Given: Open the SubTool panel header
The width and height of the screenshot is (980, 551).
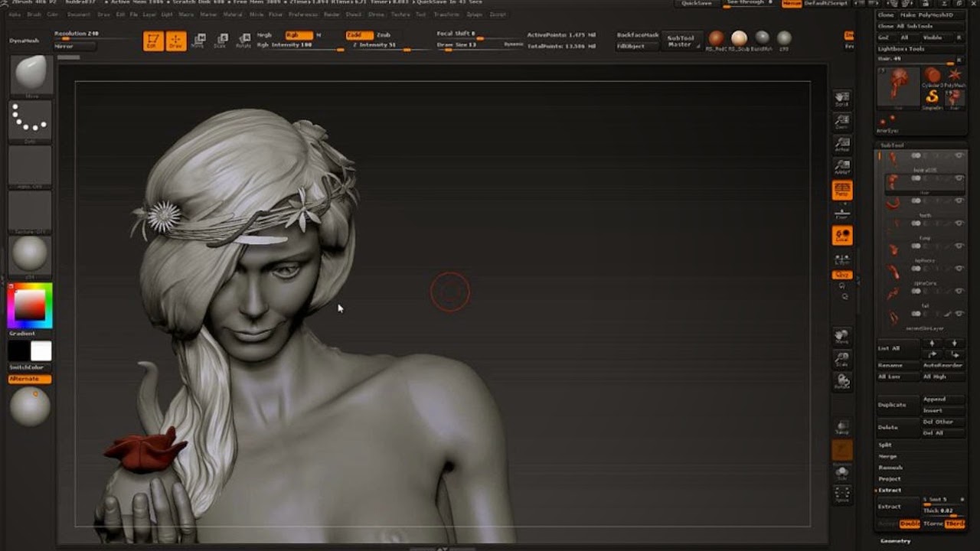Looking at the screenshot, I should [893, 145].
